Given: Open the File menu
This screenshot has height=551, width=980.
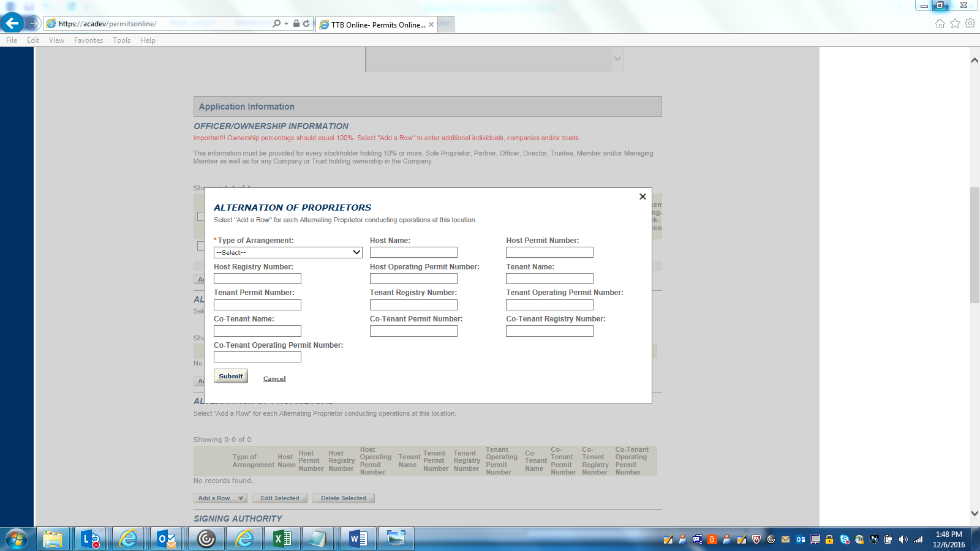Looking at the screenshot, I should click(12, 40).
